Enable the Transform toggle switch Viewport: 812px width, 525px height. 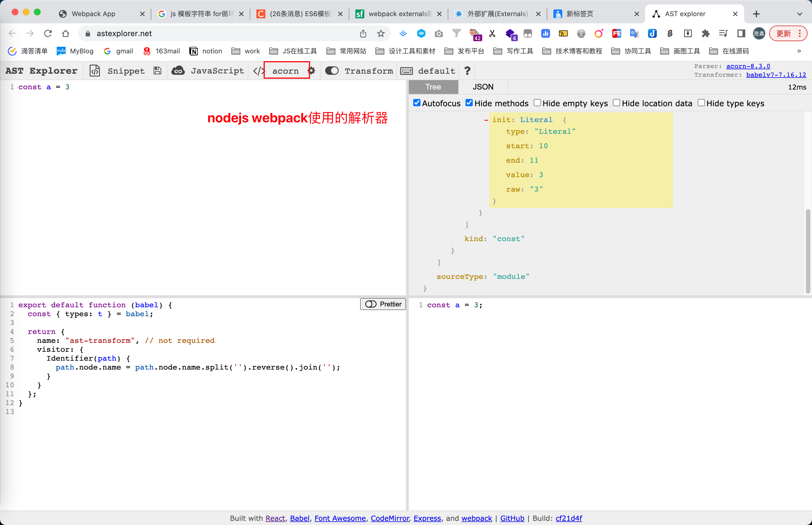tap(332, 70)
